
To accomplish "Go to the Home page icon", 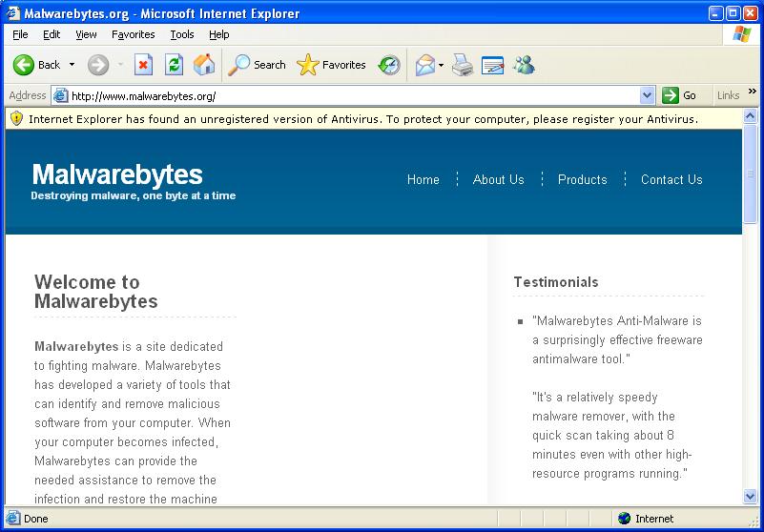I will [204, 65].
